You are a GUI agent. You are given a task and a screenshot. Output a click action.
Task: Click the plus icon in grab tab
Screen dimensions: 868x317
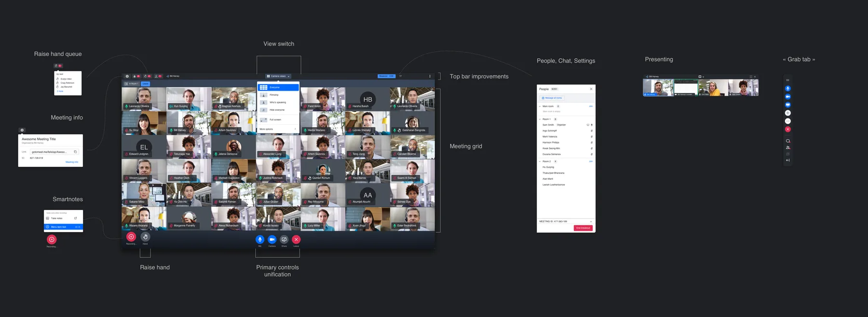coord(788,113)
